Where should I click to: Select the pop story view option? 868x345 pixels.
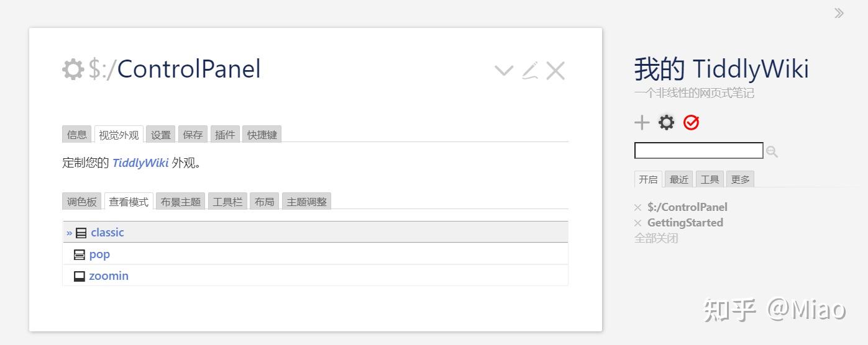[99, 254]
